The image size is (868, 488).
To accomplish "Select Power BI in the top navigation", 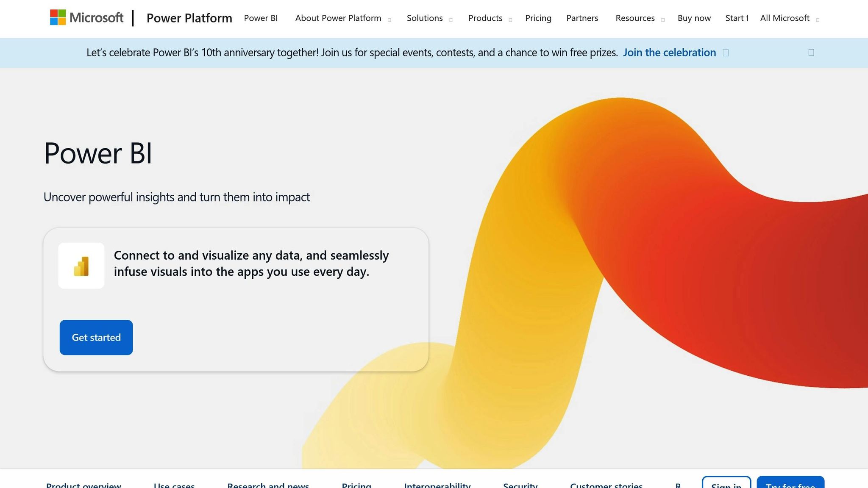I will click(260, 18).
